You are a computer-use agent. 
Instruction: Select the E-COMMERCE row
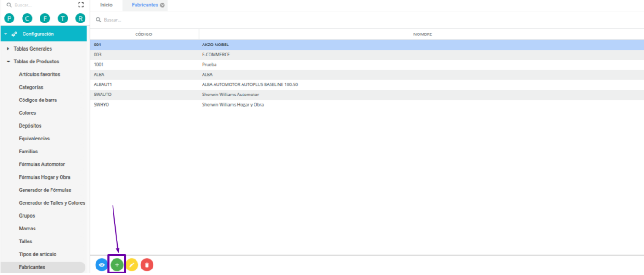[367, 55]
